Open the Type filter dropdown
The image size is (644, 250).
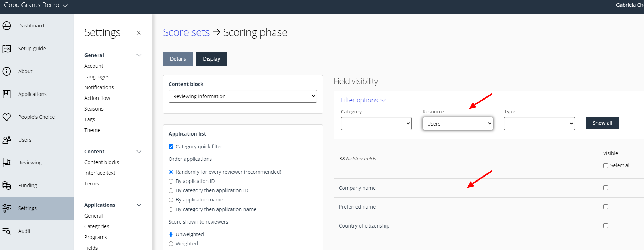click(539, 124)
